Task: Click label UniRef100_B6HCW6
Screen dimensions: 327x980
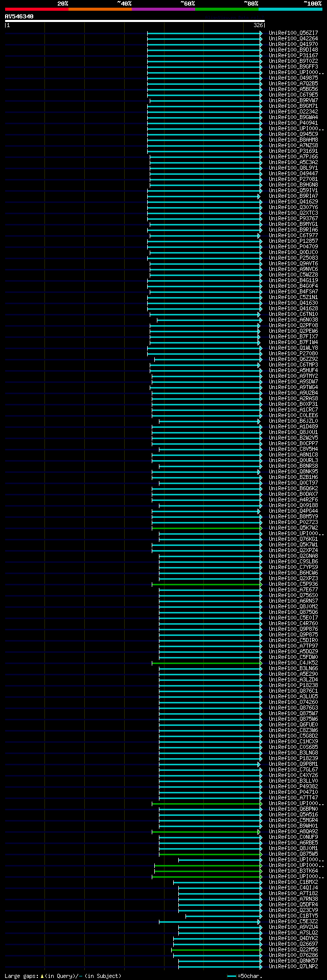Action: point(293,573)
